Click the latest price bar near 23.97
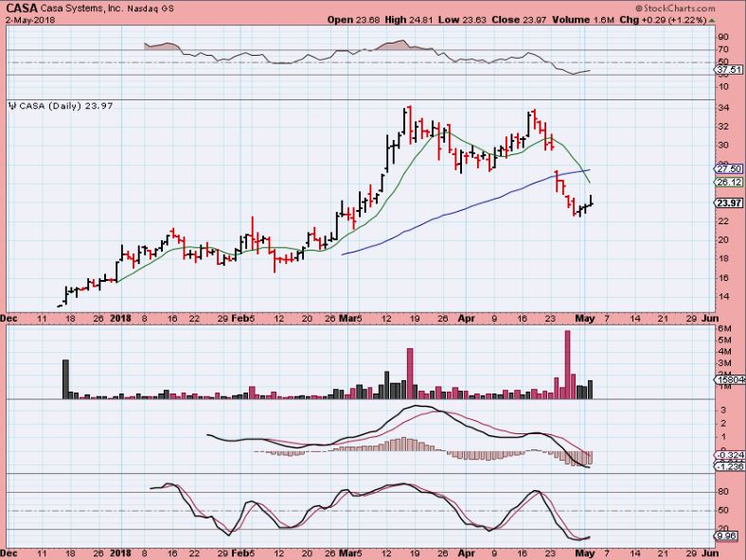The height and width of the screenshot is (560, 746). (591, 201)
